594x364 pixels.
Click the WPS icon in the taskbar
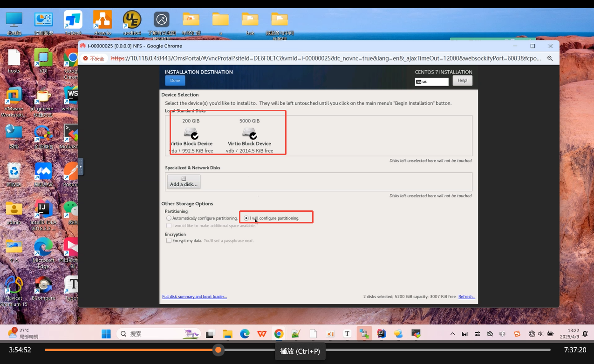[x=262, y=334]
